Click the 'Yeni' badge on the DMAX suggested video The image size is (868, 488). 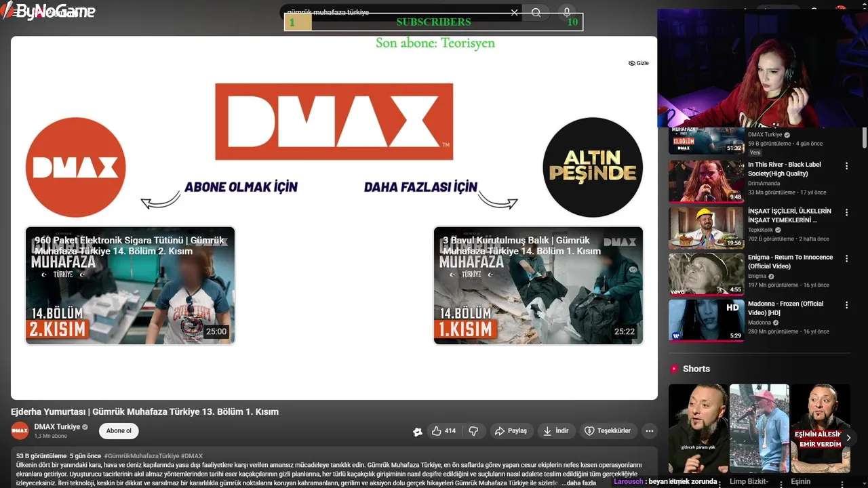[755, 152]
